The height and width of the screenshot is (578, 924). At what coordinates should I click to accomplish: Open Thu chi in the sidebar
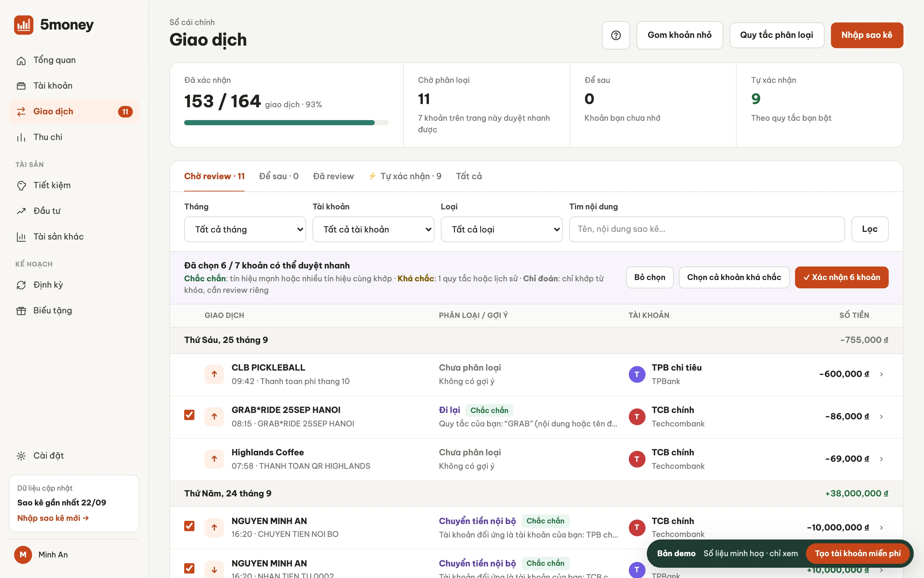74,137
